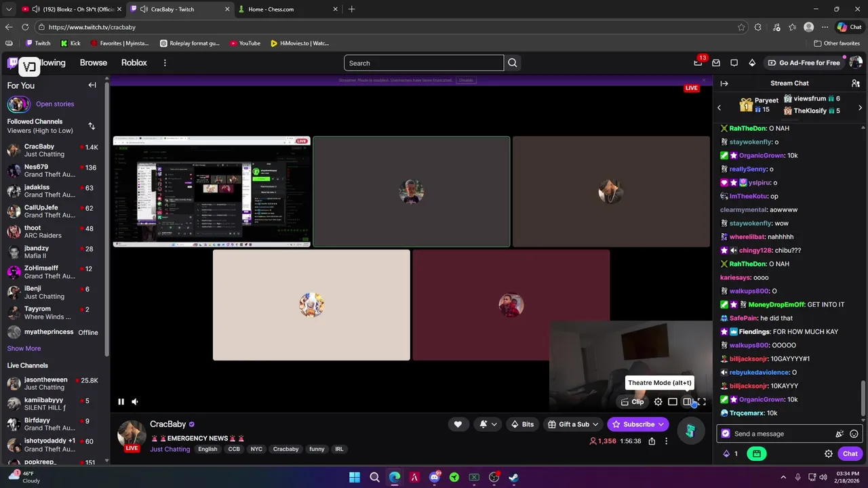This screenshot has width=868, height=488.
Task: Open channel points bits balance
Action: [x=730, y=453]
